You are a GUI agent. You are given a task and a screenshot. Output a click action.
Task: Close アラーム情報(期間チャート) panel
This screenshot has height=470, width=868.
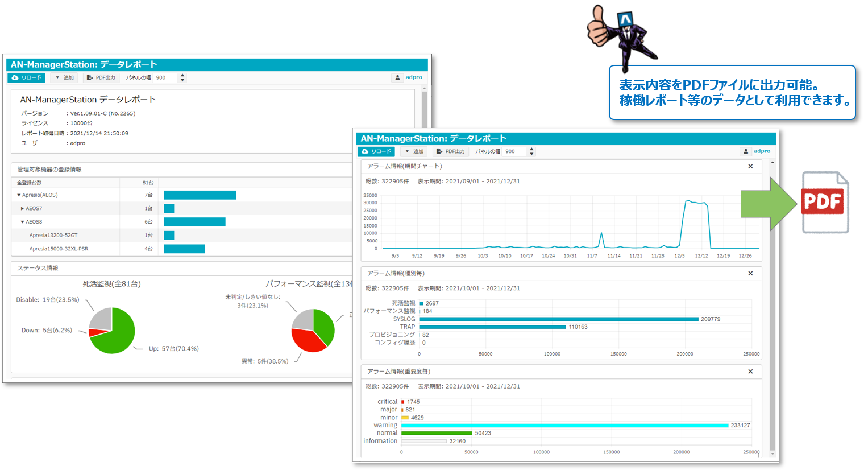[750, 167]
